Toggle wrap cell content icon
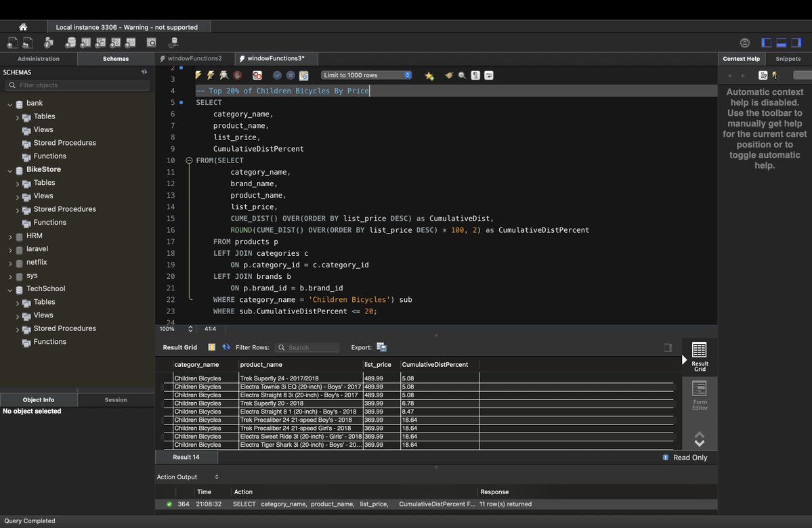Viewport: 812px width, 528px height. pyautogui.click(x=668, y=347)
